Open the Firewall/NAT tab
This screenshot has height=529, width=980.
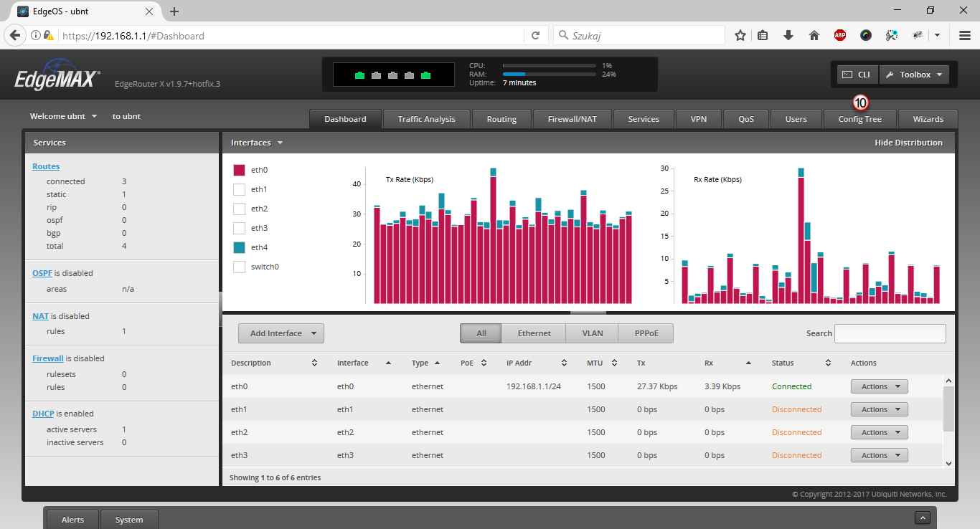point(572,119)
